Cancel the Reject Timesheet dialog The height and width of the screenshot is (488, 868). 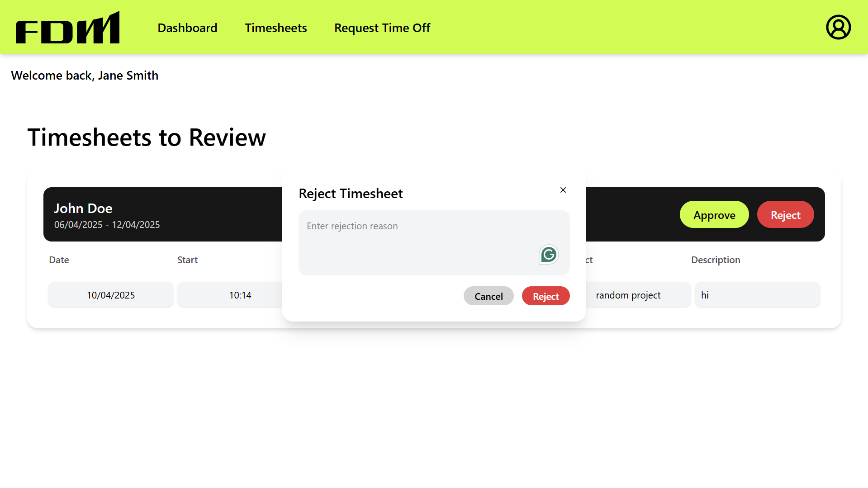click(489, 296)
